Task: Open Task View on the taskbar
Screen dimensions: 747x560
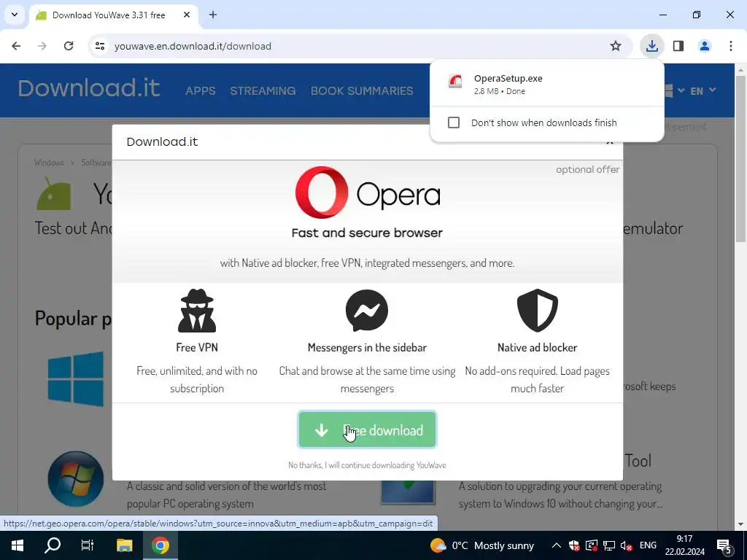Action: click(88, 545)
